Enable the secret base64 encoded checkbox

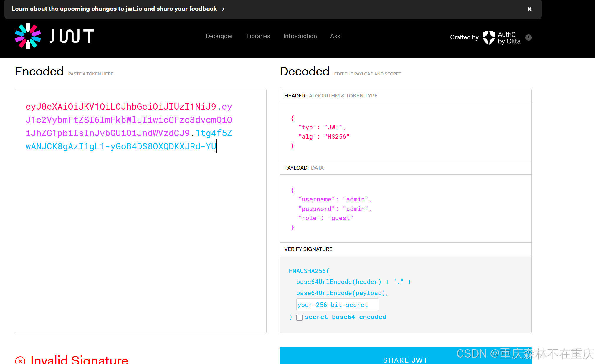(299, 317)
